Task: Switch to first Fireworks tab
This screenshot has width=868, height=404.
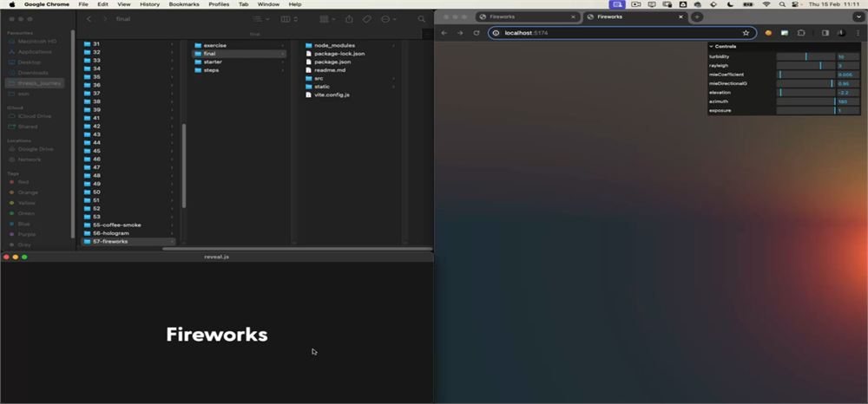Action: coord(527,17)
